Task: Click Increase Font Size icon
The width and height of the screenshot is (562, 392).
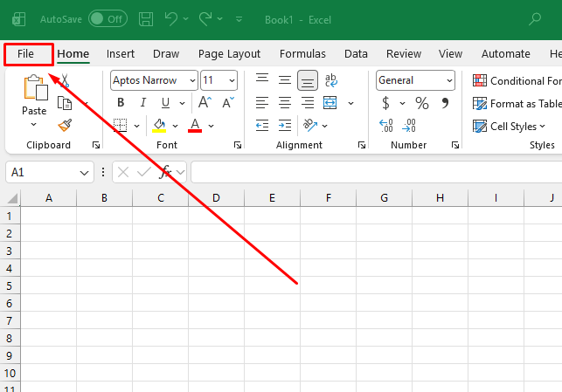Action: pos(205,102)
